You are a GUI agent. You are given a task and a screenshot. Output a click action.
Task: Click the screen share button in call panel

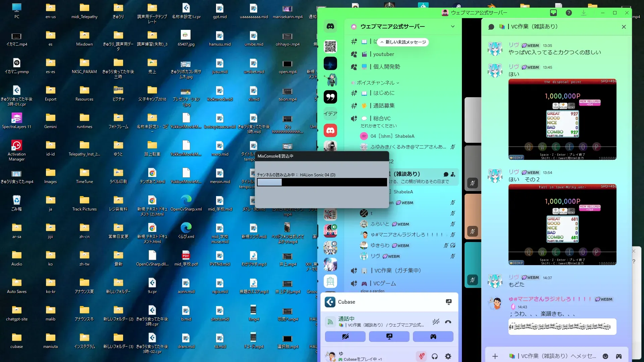(x=389, y=337)
